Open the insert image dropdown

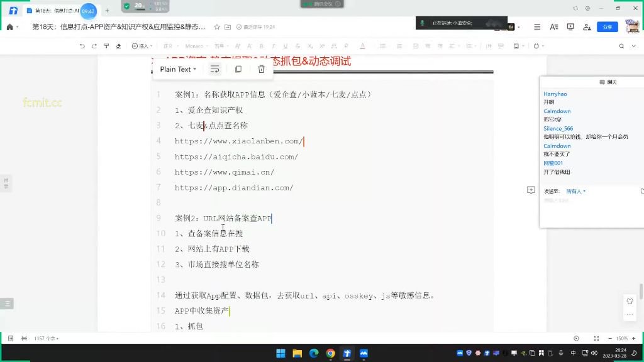518,46
